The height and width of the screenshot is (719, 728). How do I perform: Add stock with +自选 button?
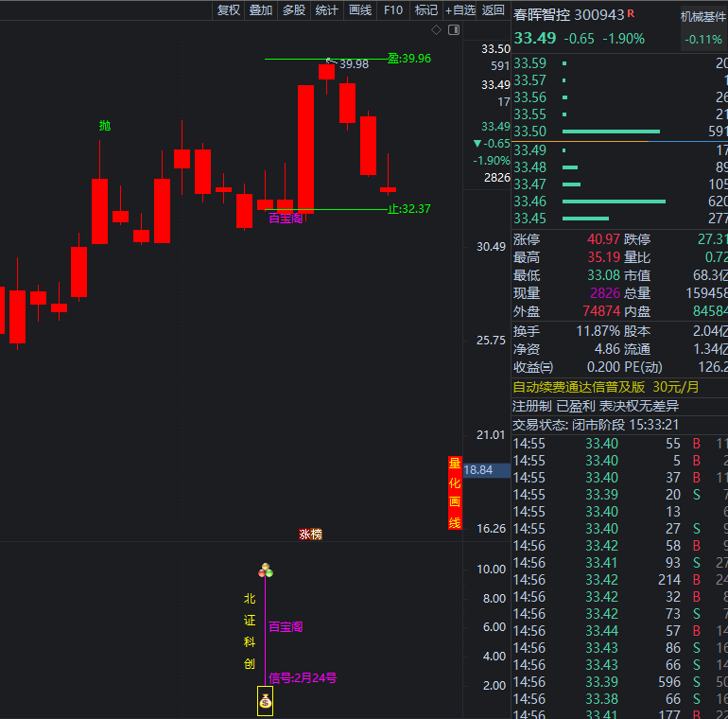tap(460, 10)
